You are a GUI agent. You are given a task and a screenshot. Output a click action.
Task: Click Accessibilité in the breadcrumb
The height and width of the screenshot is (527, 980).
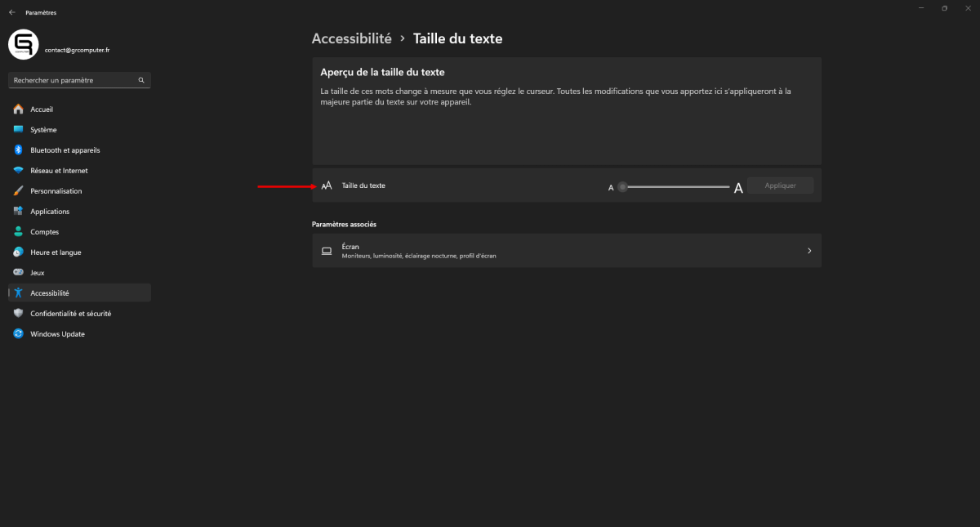pos(352,38)
